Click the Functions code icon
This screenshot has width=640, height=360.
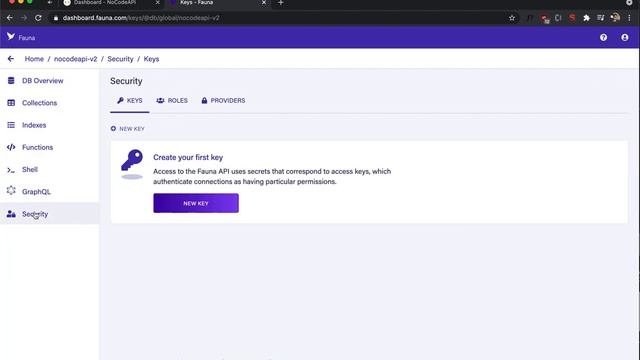pyautogui.click(x=11, y=147)
